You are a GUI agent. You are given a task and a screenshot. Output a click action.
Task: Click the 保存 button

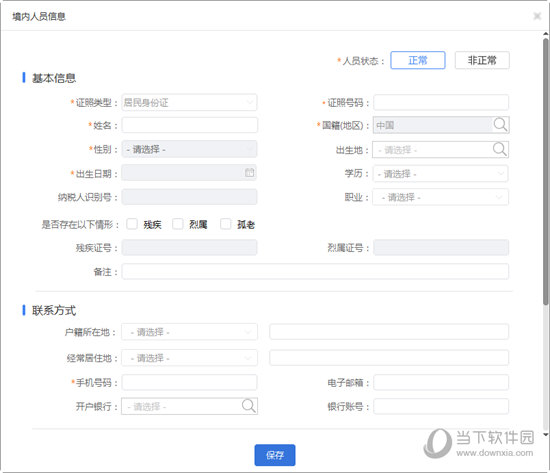[275, 455]
